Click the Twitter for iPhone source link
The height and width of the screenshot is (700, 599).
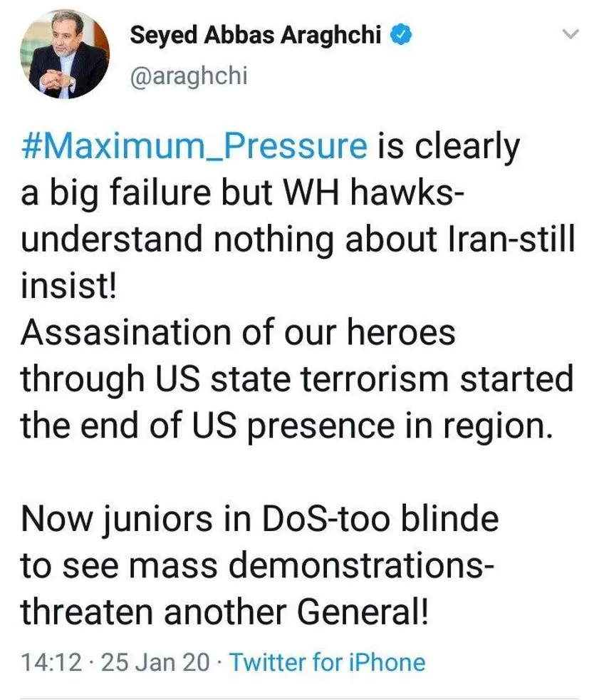coord(328,662)
